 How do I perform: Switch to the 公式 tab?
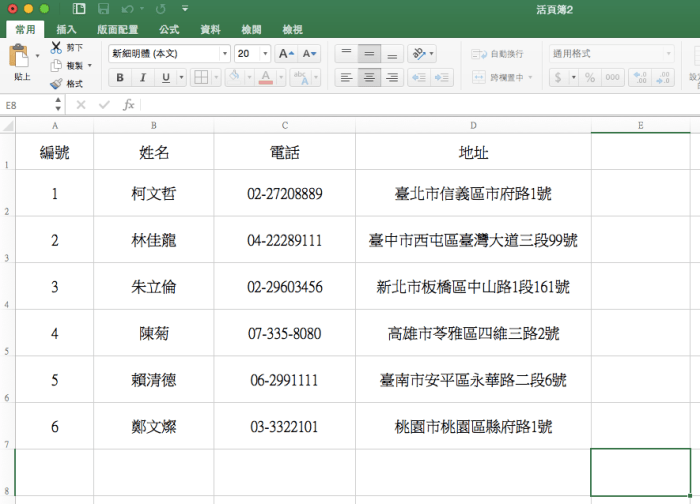(169, 29)
